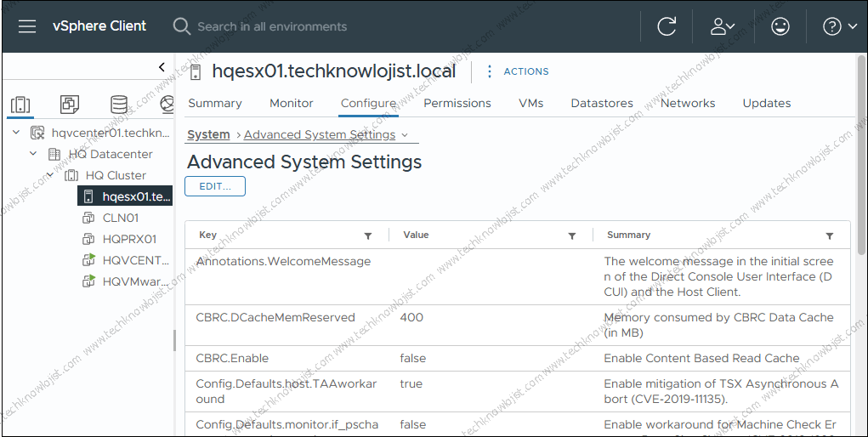Collapse the left navigation pane

[162, 67]
